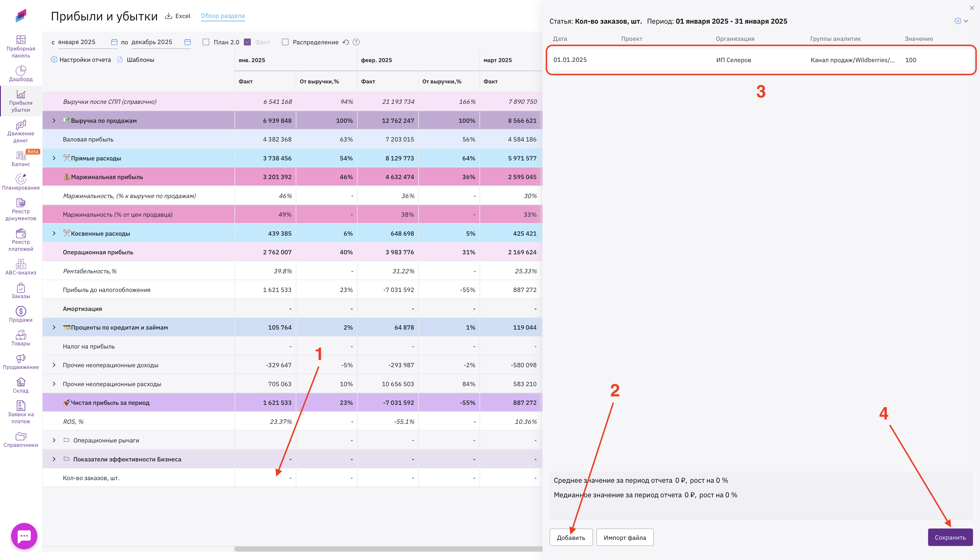Open the Дашборд sidebar icon

point(21,71)
